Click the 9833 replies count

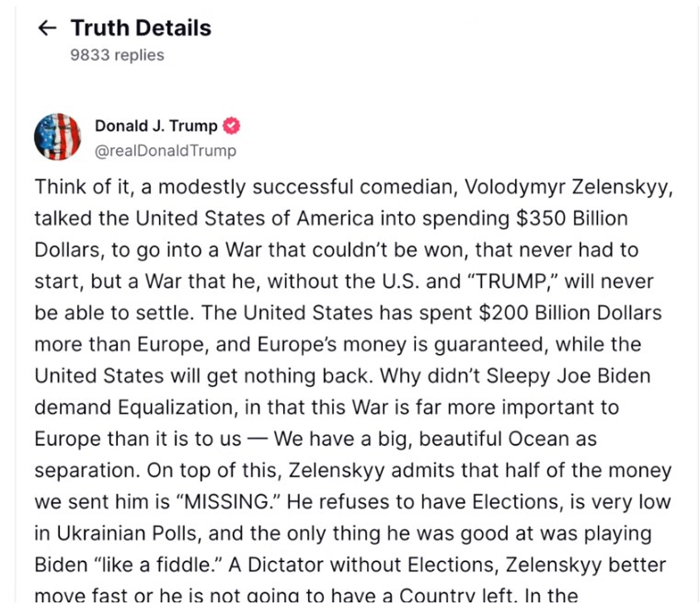point(117,55)
